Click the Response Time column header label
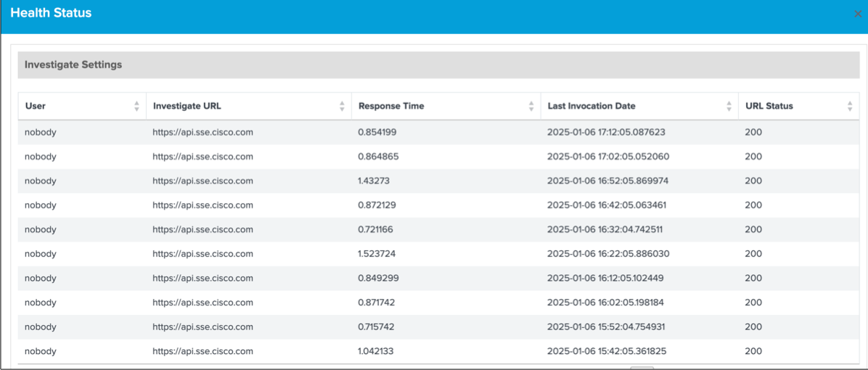The height and width of the screenshot is (370, 868). click(x=391, y=106)
